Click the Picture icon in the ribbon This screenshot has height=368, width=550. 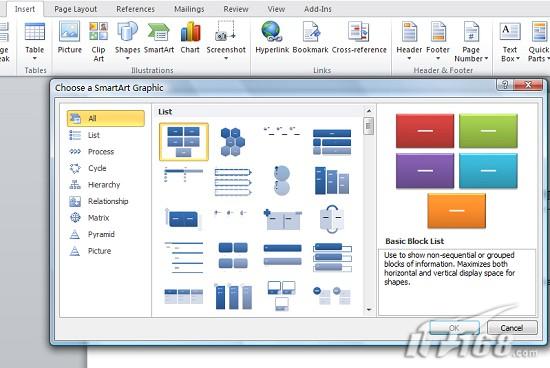[69, 32]
